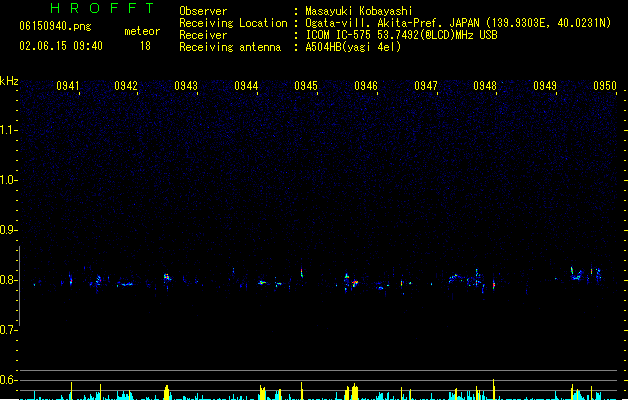629x400 pixels.
Task: Click the 0.8 kHz axis label
Action: point(8,280)
